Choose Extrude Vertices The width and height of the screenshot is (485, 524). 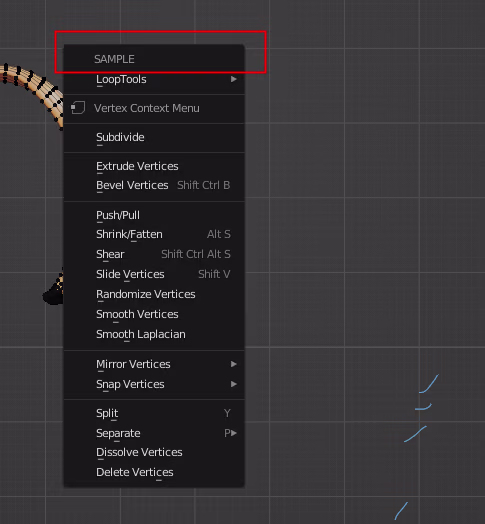[x=154, y=166]
